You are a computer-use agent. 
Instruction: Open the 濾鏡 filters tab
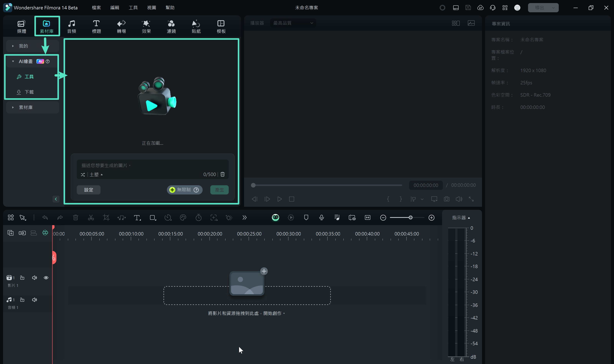pyautogui.click(x=171, y=26)
